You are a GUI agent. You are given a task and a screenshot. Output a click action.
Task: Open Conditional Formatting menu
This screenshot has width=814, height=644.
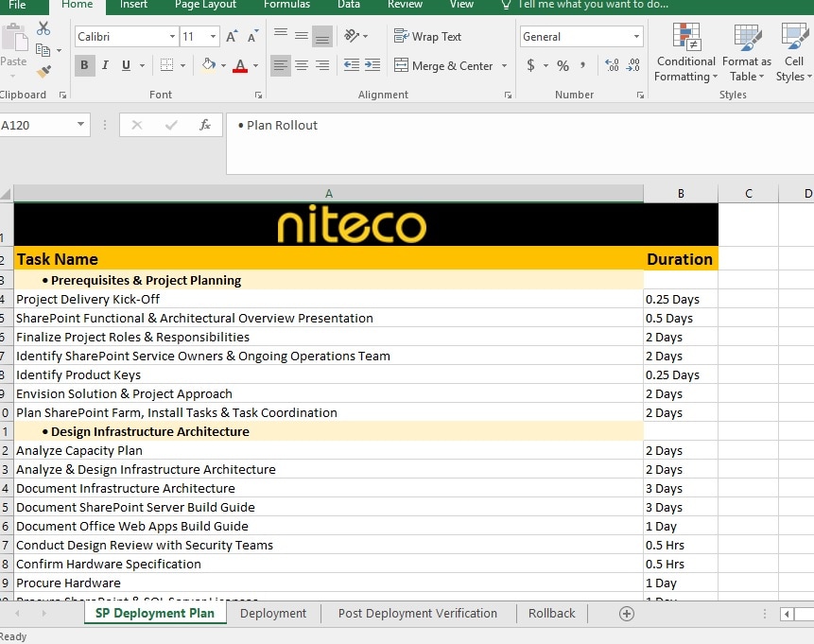pos(686,52)
